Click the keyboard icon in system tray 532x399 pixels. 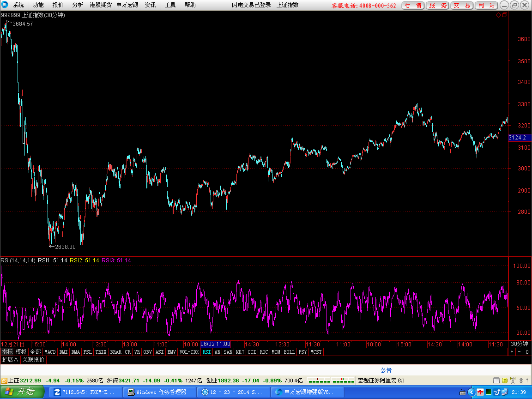click(x=462, y=393)
